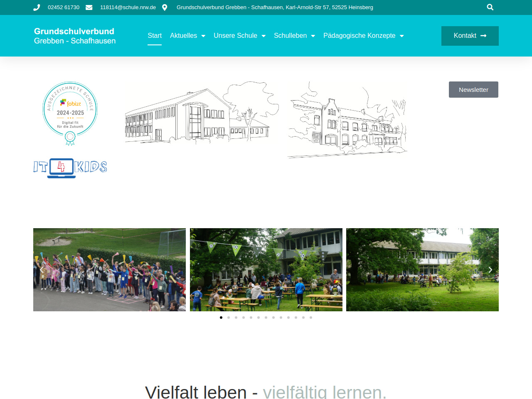Jump to the last carousel pagination dot

pos(311,318)
